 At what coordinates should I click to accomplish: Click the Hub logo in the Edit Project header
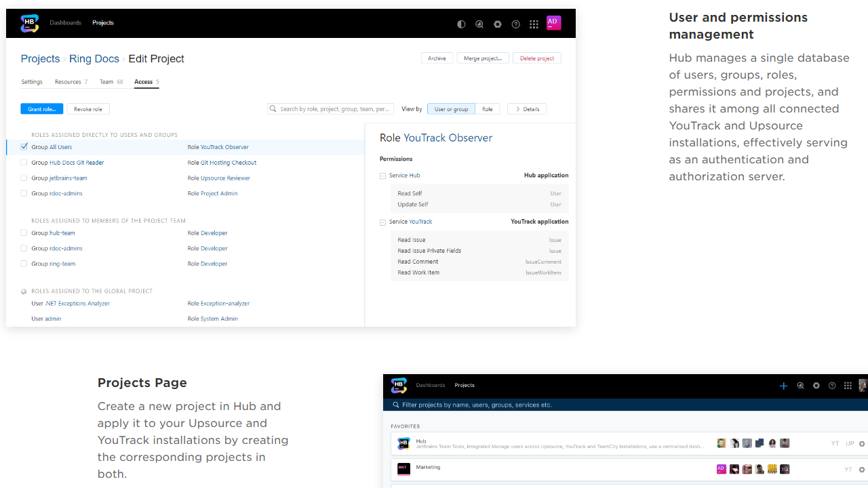pos(29,24)
